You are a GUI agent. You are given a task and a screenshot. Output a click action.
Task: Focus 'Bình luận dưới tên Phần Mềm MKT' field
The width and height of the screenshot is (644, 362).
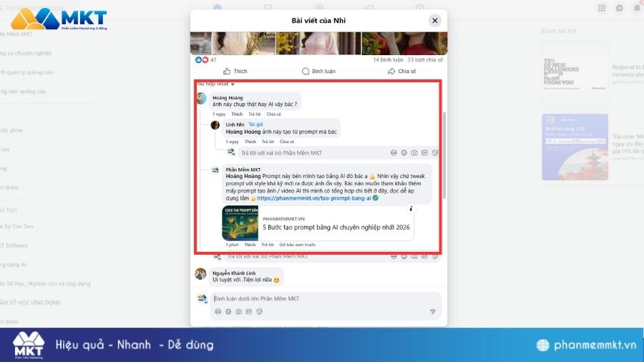(326, 299)
